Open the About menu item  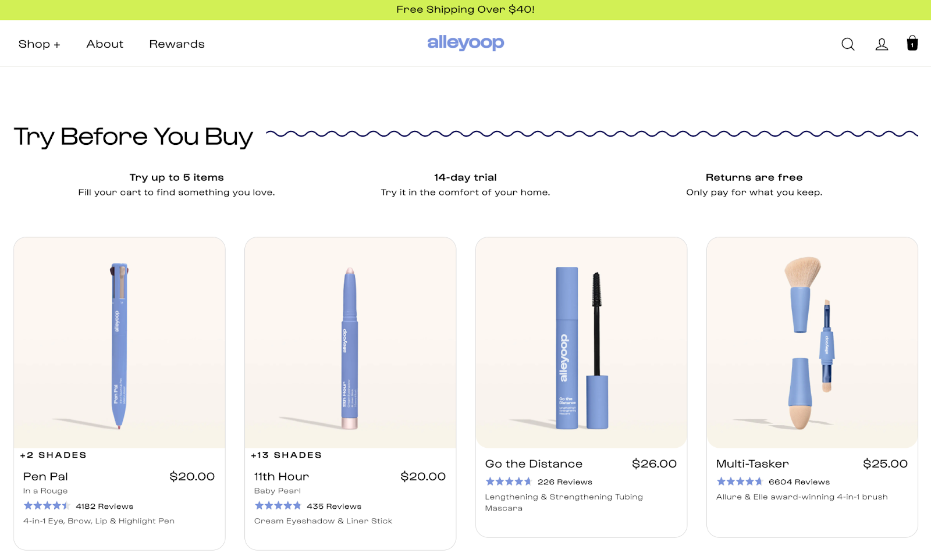coord(105,44)
